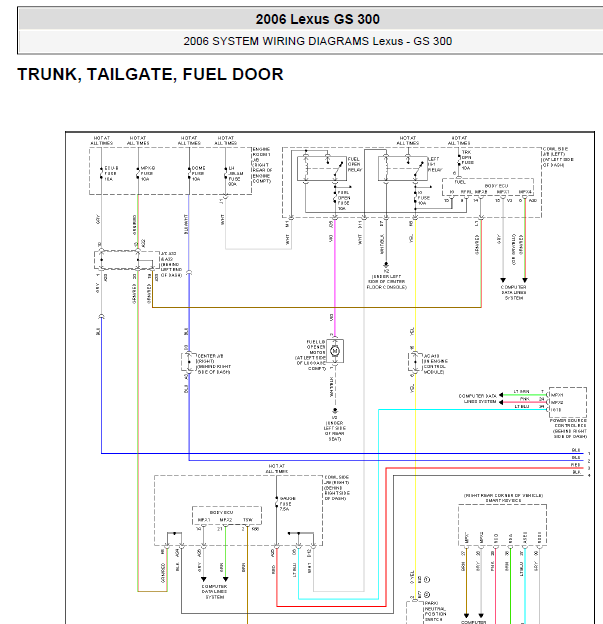Image resolution: width=603 pixels, height=624 pixels.
Task: Click the 'TRUNK, TAILGATE, FUEL DOOR' heading
Action: tap(150, 74)
